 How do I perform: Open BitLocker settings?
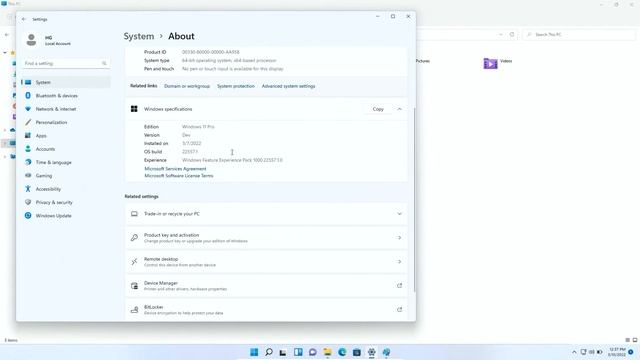(266, 309)
